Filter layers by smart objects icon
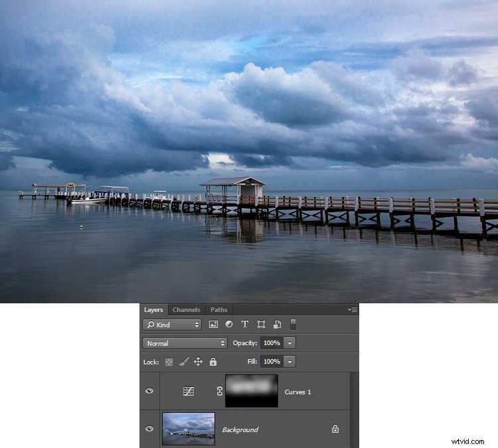This screenshot has width=498, height=448. pyautogui.click(x=277, y=324)
